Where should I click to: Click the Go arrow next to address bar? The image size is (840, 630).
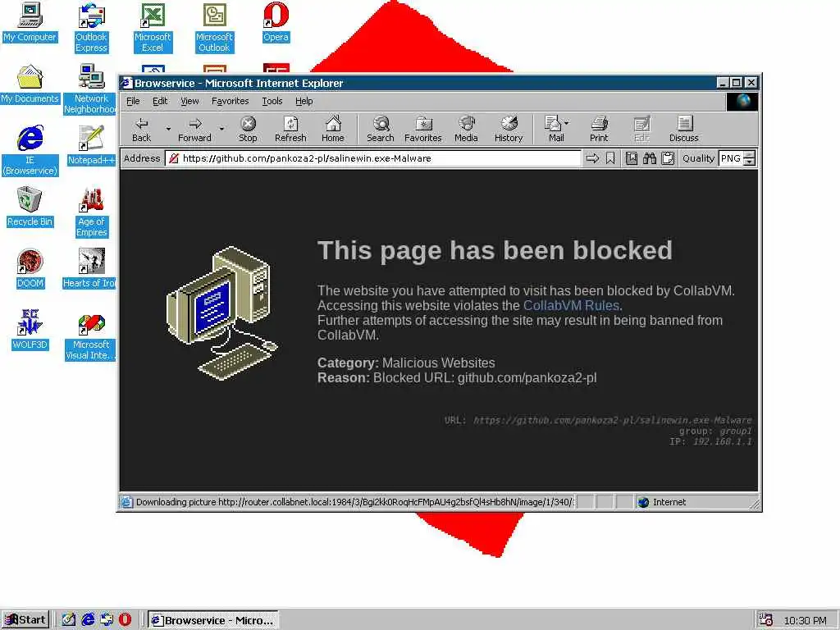(x=592, y=158)
